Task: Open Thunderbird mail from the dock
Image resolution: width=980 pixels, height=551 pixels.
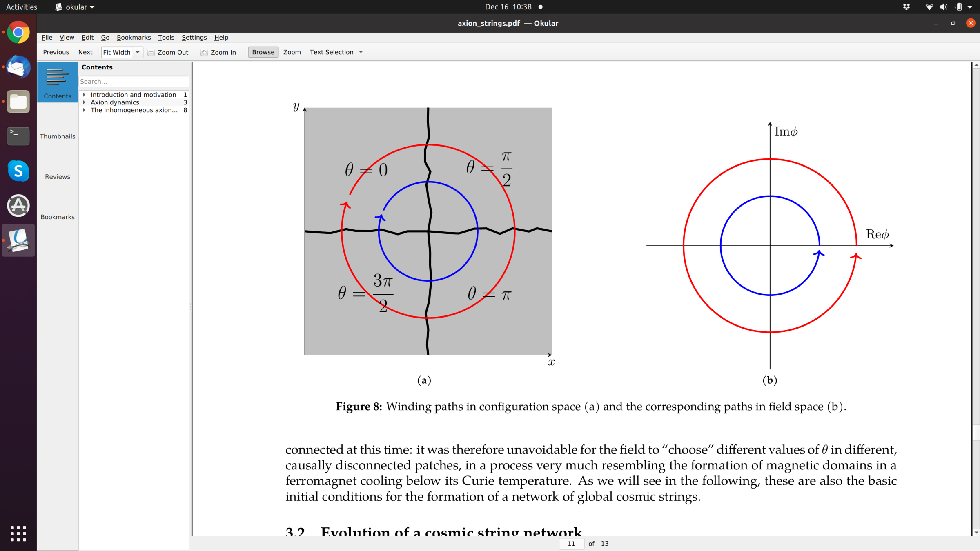Action: [x=18, y=67]
